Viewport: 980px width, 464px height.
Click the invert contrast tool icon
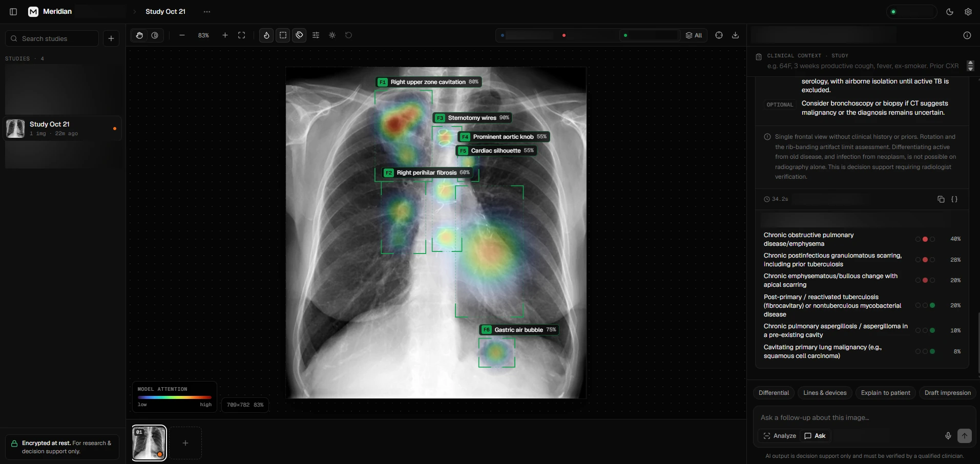pyautogui.click(x=155, y=35)
